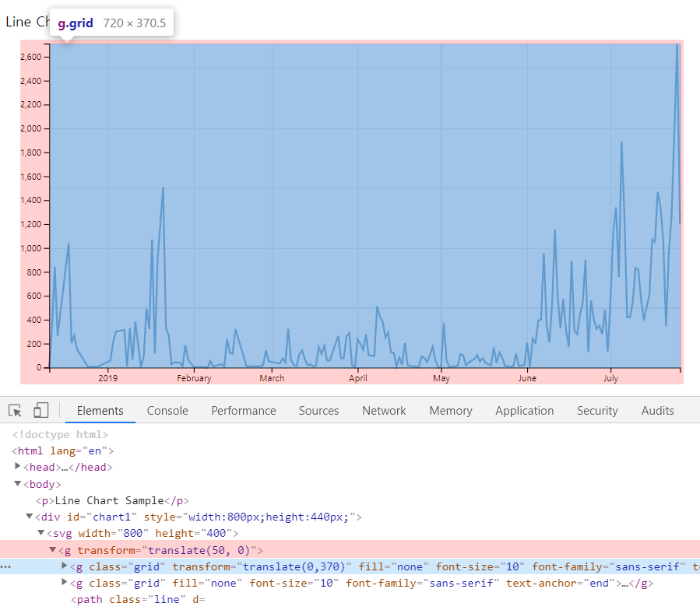
Task: Open the Audits tab
Action: 658,411
